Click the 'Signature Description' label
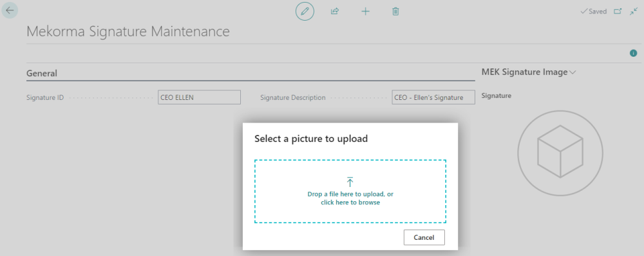The width and height of the screenshot is (644, 256). tap(293, 97)
